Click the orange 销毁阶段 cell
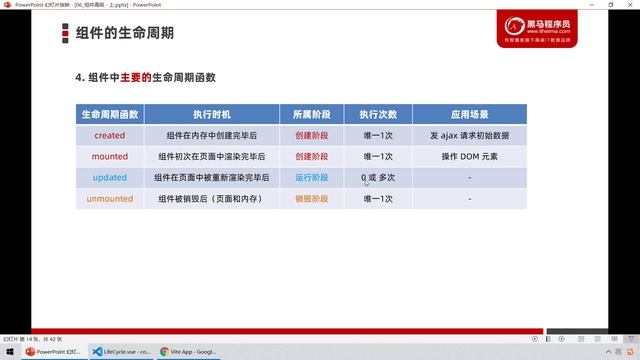This screenshot has height=360, width=640. [311, 199]
